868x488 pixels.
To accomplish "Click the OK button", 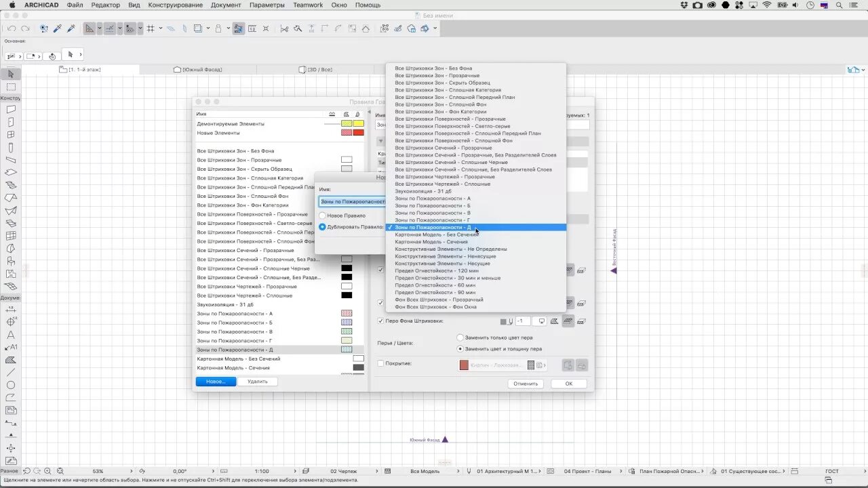I will coord(569,384).
